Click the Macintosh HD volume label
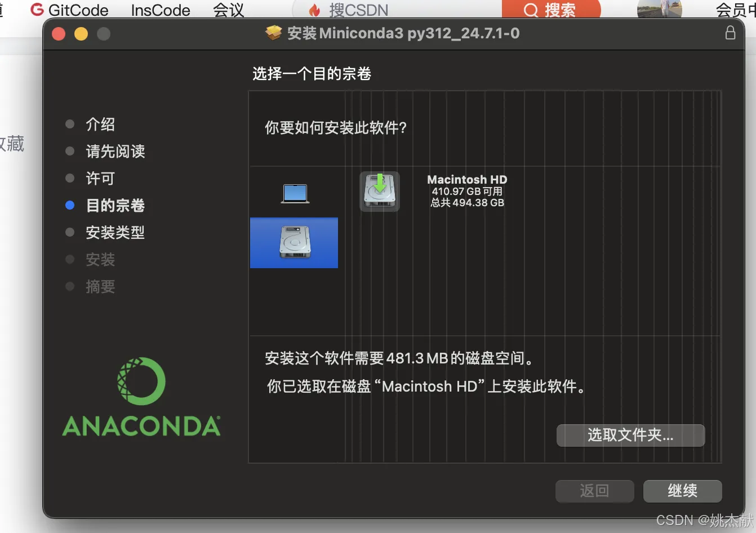The height and width of the screenshot is (533, 756). pos(467,179)
